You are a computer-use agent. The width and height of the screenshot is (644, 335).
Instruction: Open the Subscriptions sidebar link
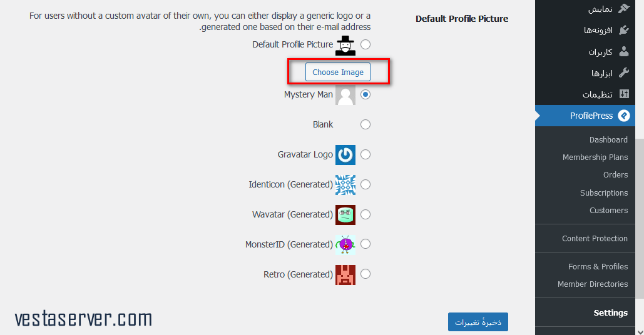click(604, 192)
